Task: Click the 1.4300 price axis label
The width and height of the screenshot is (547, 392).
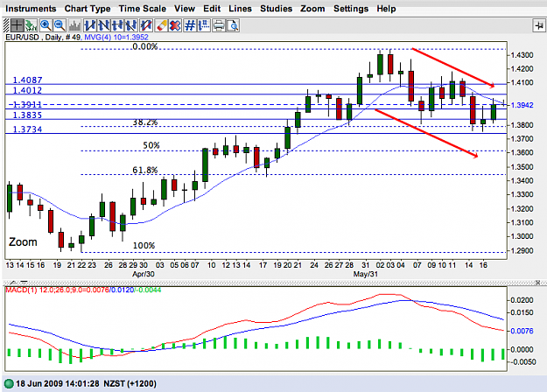Action: click(522, 55)
